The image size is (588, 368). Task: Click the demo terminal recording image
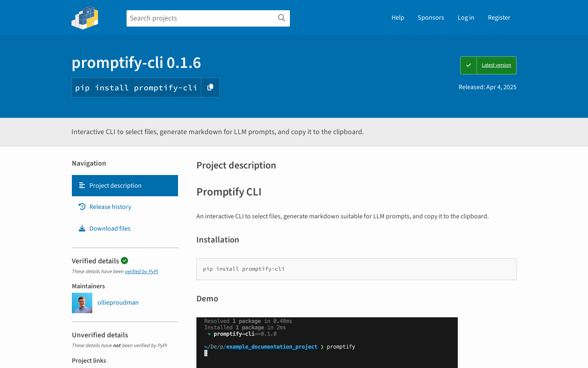tap(327, 343)
